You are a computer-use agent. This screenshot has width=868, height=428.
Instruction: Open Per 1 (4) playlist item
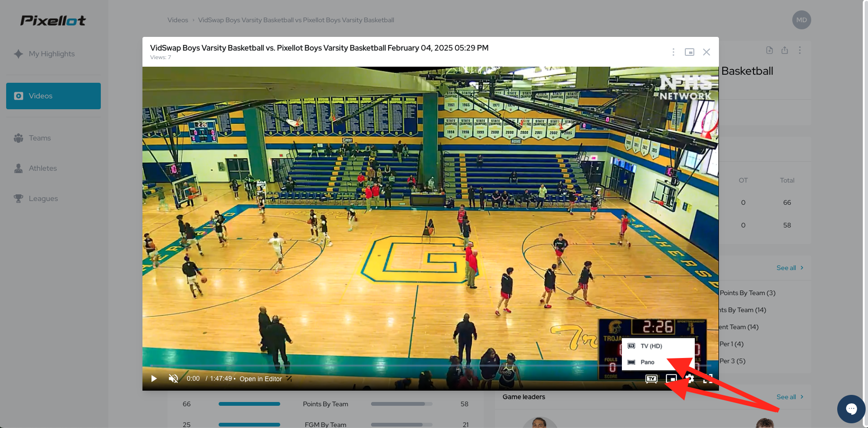[732, 344]
